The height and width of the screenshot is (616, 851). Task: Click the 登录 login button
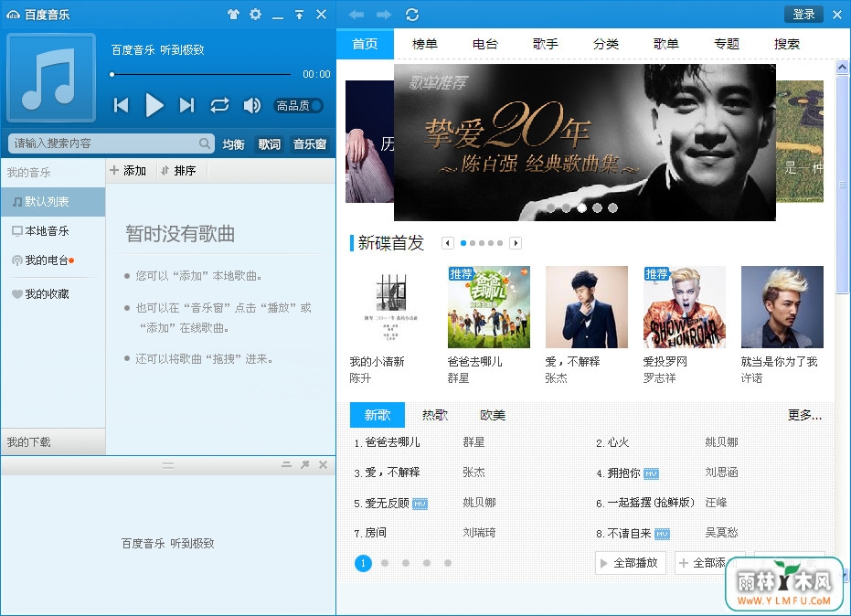(803, 15)
